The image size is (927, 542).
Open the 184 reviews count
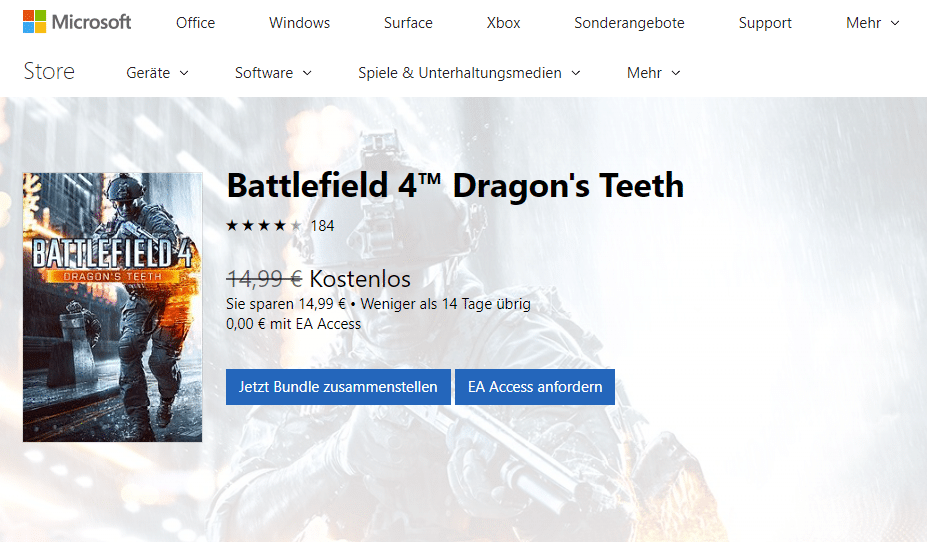click(x=322, y=226)
